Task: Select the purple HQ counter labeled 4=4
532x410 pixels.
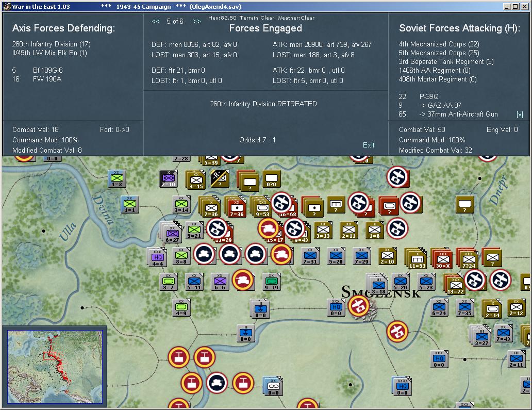Action: tap(157, 257)
